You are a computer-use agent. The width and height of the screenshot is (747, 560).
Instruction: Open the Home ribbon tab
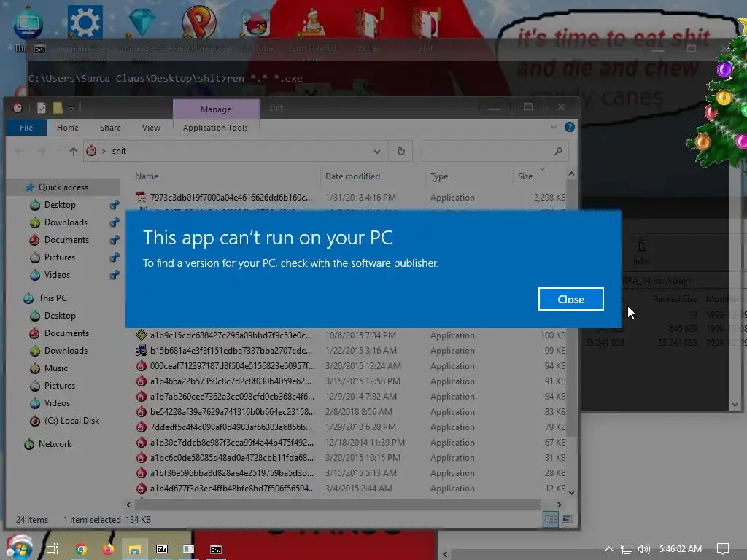(68, 128)
